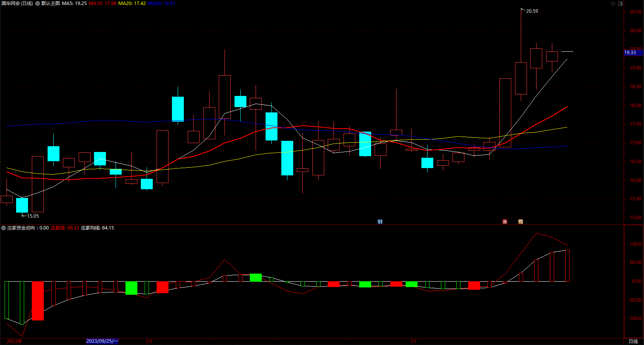Click the current price tag 19.33
Viewport: 644px width, 345px height.
(633, 53)
